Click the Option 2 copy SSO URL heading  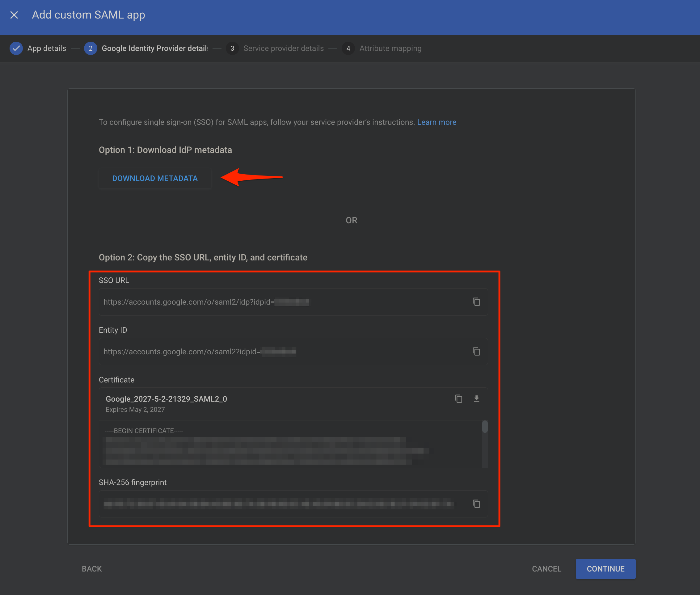[x=203, y=257]
